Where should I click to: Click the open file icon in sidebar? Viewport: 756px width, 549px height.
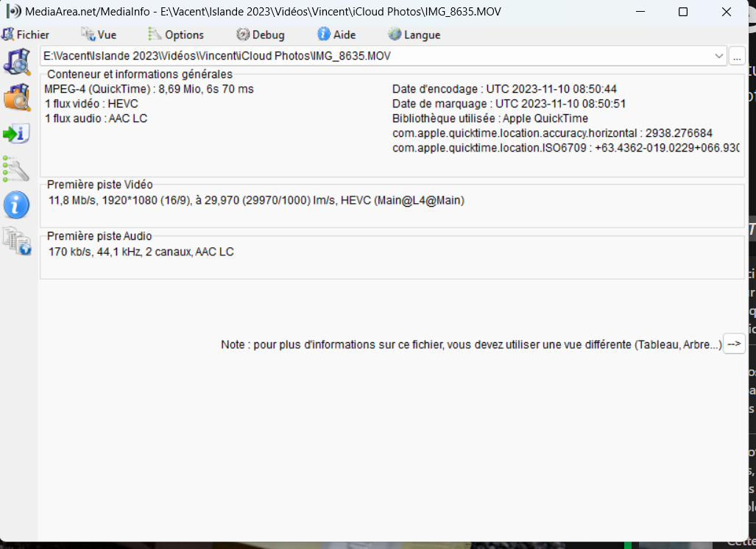(18, 62)
